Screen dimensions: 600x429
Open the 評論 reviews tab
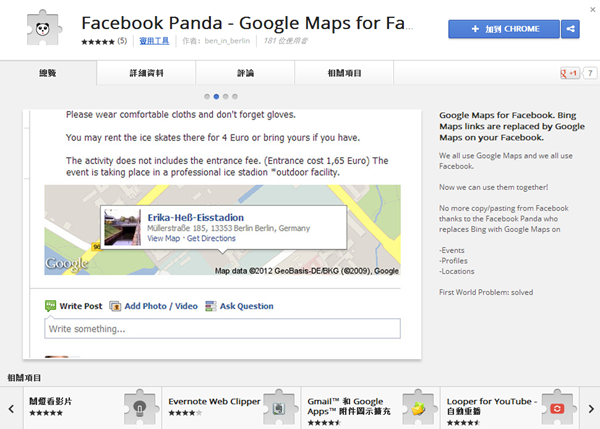point(246,73)
